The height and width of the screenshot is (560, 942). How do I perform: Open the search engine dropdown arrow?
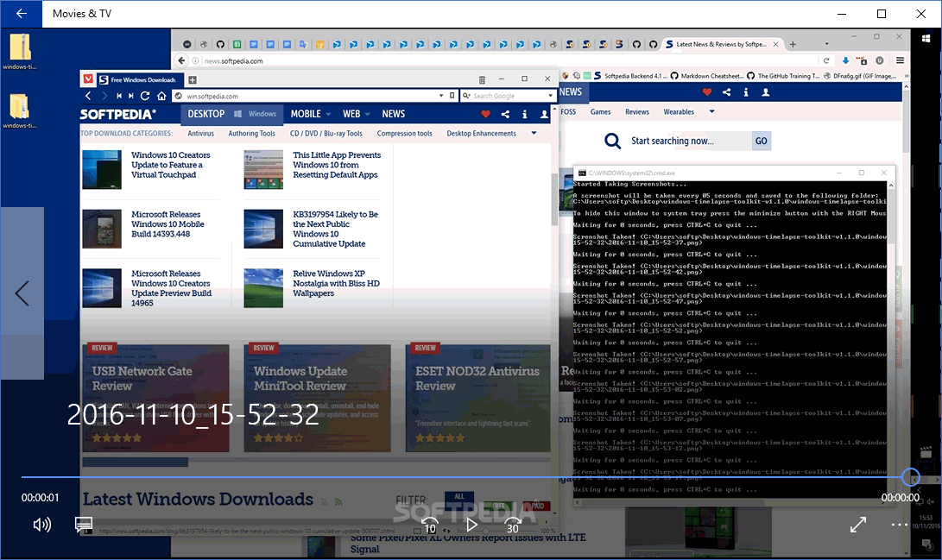550,96
